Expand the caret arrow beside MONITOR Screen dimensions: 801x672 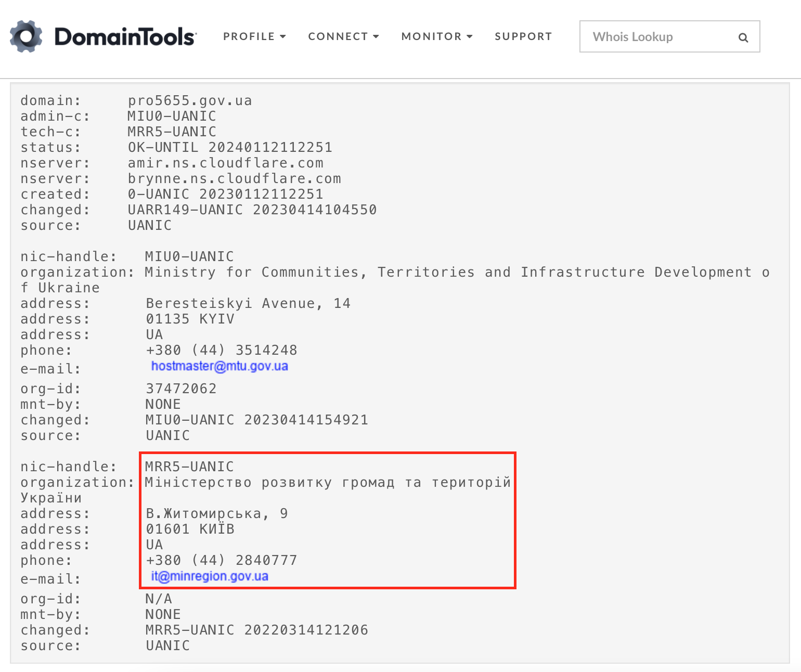pyautogui.click(x=470, y=36)
